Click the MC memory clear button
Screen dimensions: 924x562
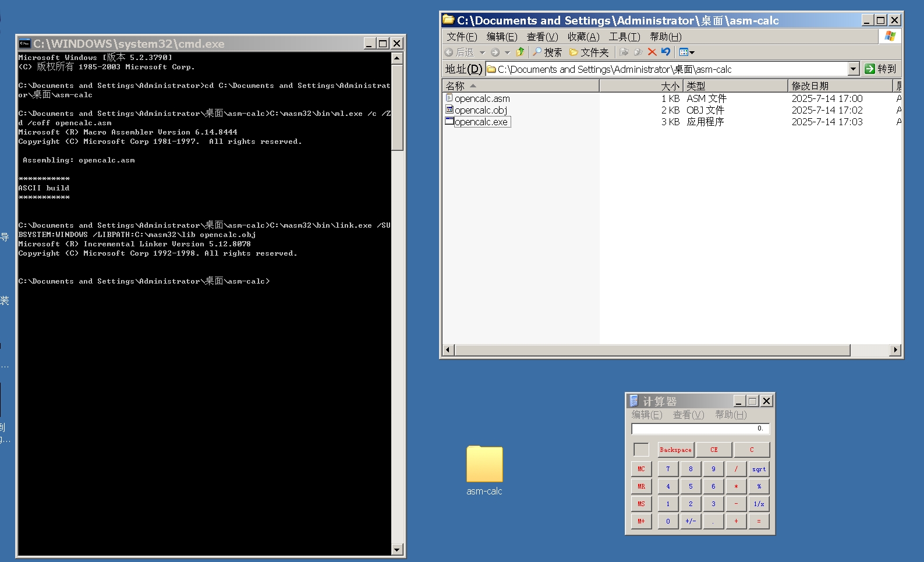[641, 469]
